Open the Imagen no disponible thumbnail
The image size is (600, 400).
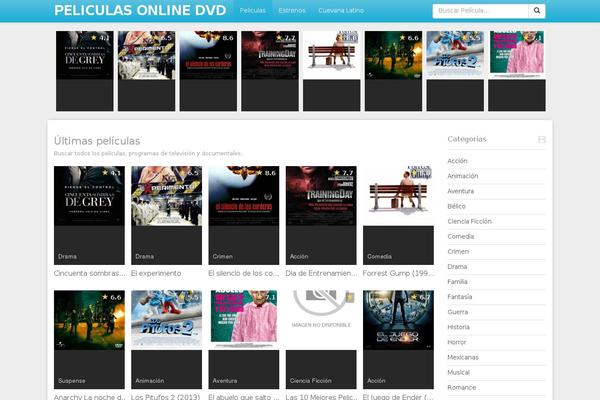click(x=321, y=340)
